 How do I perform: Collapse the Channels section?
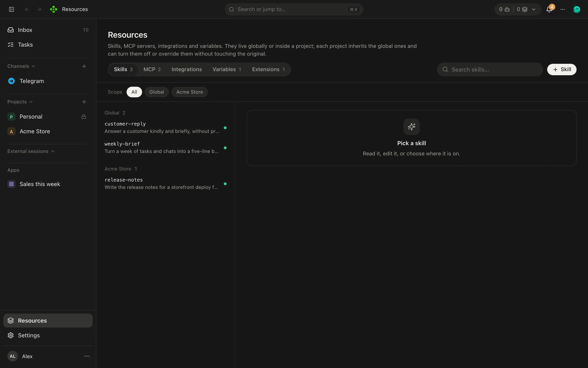coord(21,66)
